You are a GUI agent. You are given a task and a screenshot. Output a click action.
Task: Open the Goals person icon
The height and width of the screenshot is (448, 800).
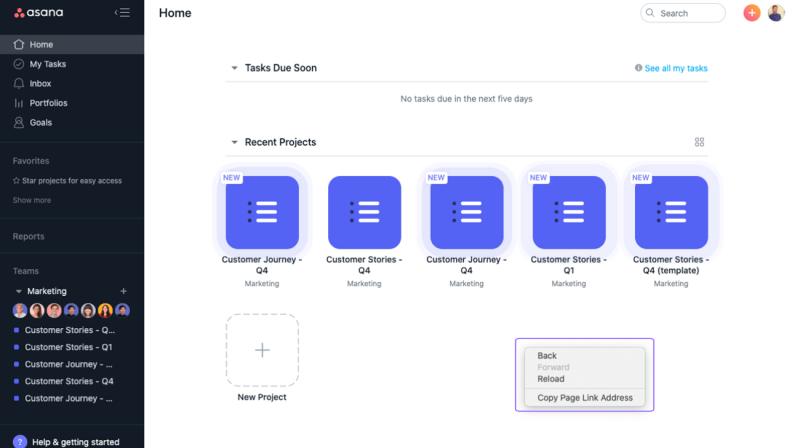click(19, 122)
